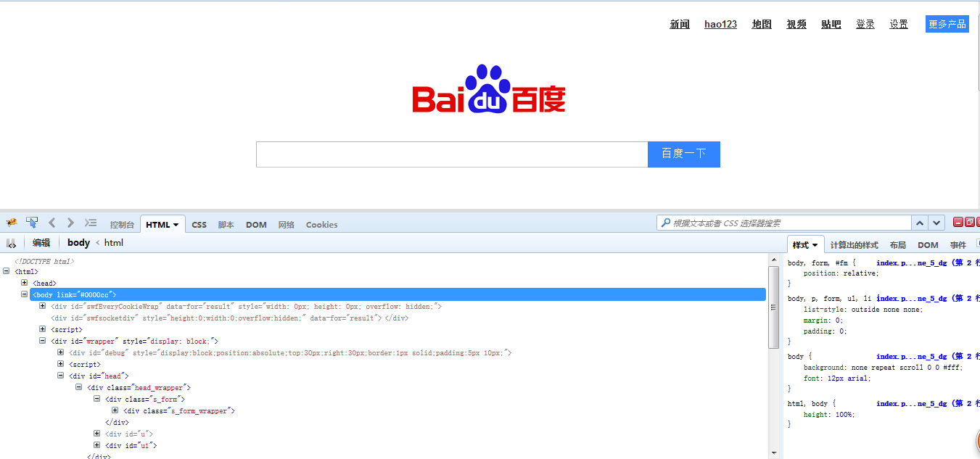Open the 地图 link
The image size is (980, 459).
click(762, 24)
